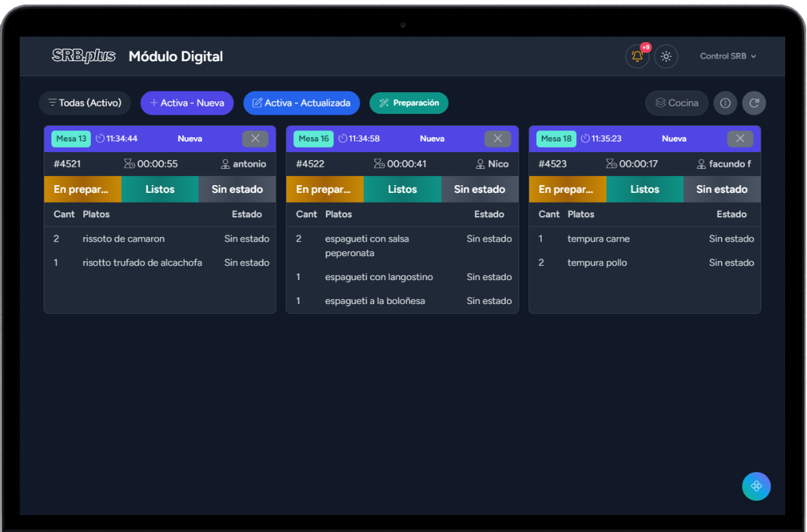Mark order #4521 as Listos
This screenshot has width=807, height=532.
coord(160,189)
